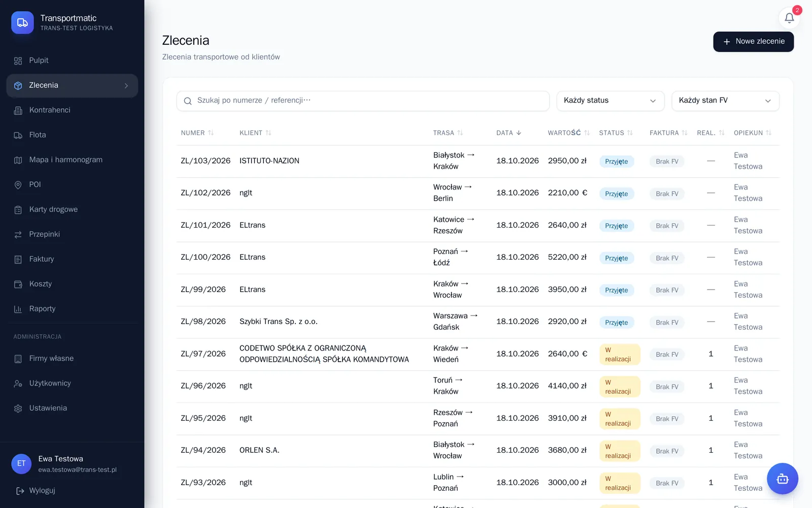Click W realizacji status for ZL/96/2026
812x508 pixels.
619,387
